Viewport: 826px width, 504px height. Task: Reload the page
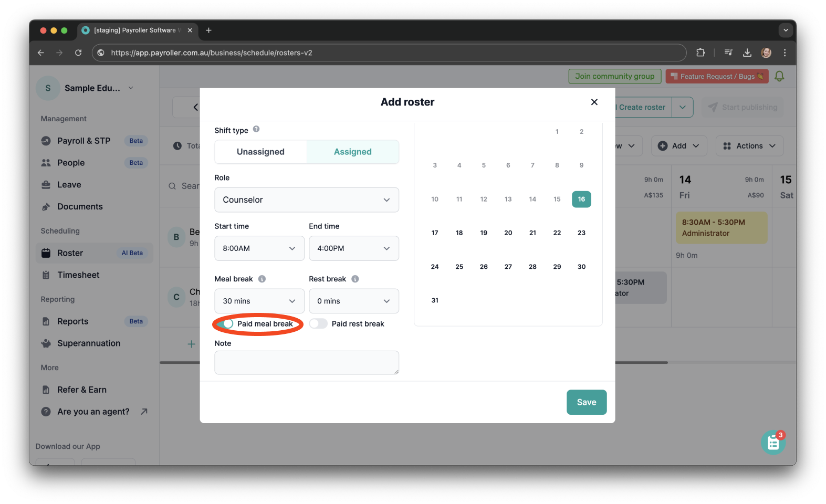pos(78,52)
